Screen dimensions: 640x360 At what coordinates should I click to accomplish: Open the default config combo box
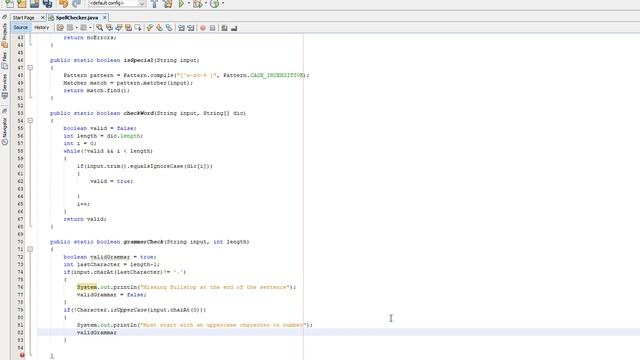pos(117,3)
